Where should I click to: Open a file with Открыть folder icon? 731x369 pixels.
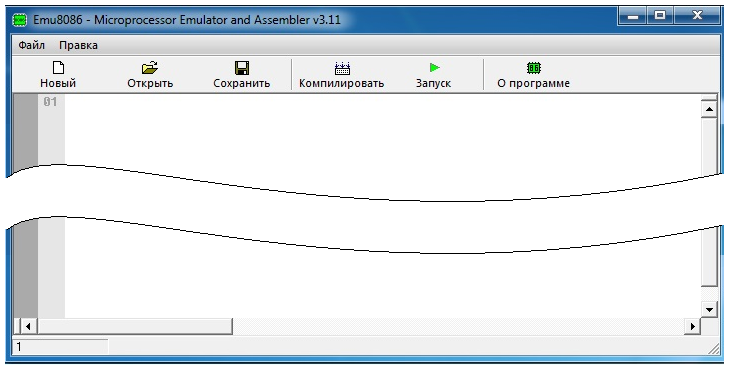click(150, 68)
